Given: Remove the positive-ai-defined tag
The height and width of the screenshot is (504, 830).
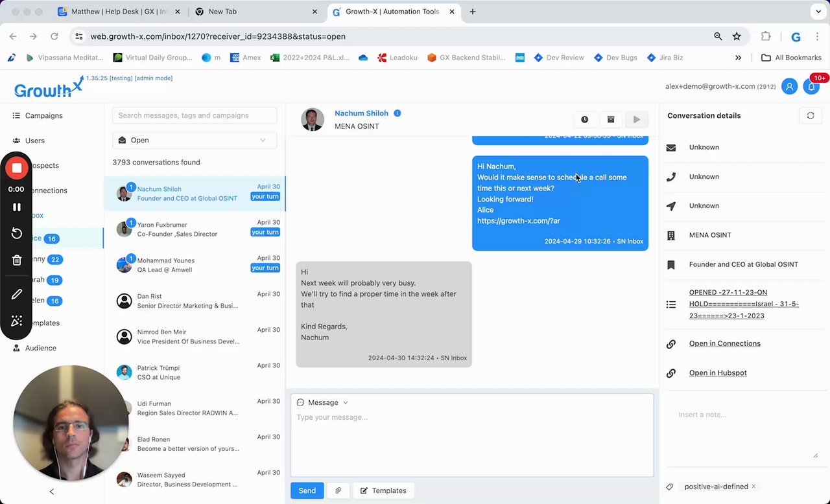Looking at the screenshot, I should click(753, 487).
